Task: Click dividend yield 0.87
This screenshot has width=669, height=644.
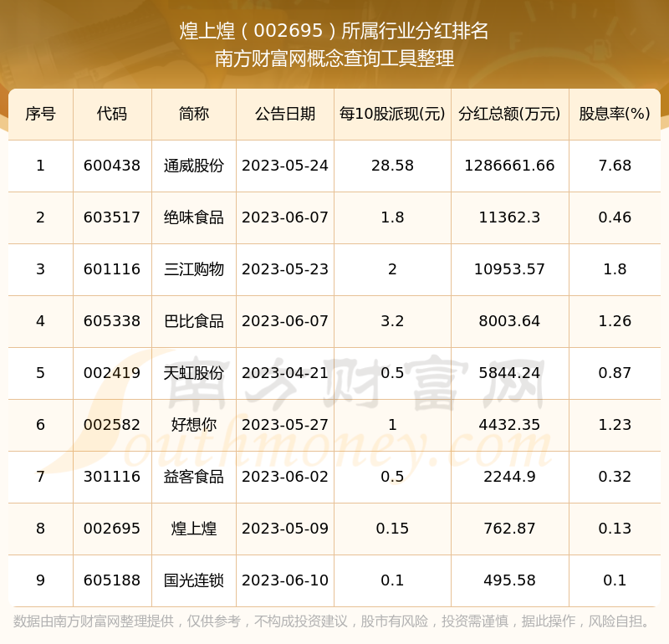Action: click(x=615, y=373)
